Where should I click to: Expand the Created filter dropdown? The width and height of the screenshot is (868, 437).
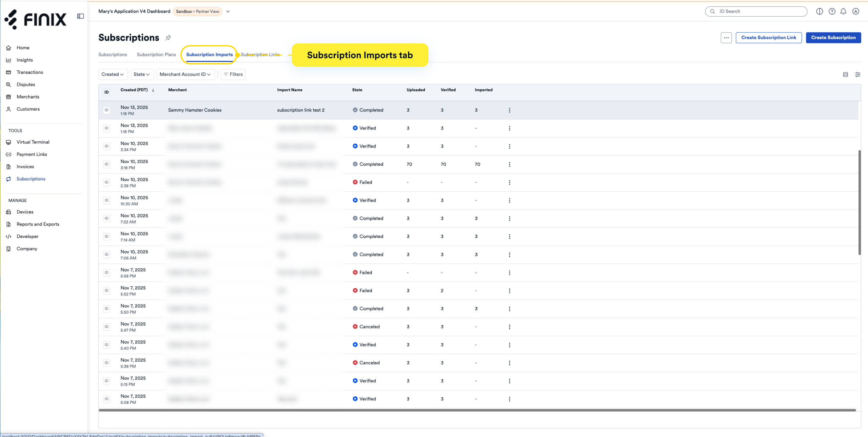pyautogui.click(x=113, y=74)
